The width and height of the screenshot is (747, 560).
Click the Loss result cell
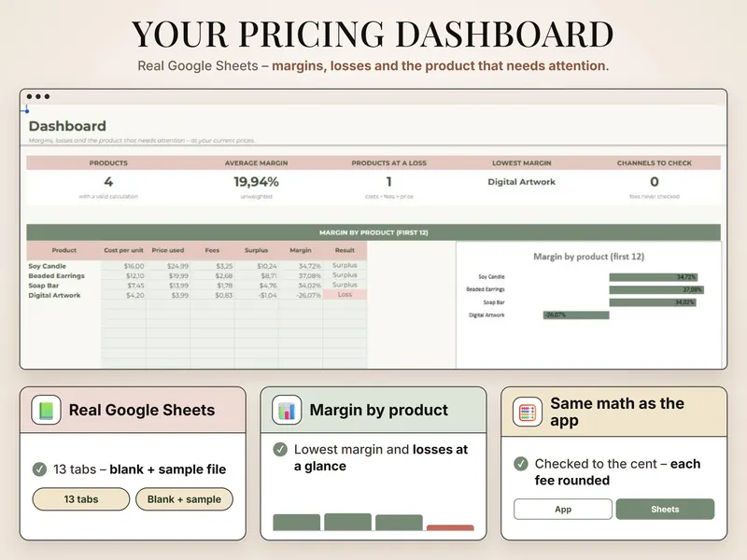coord(345,295)
